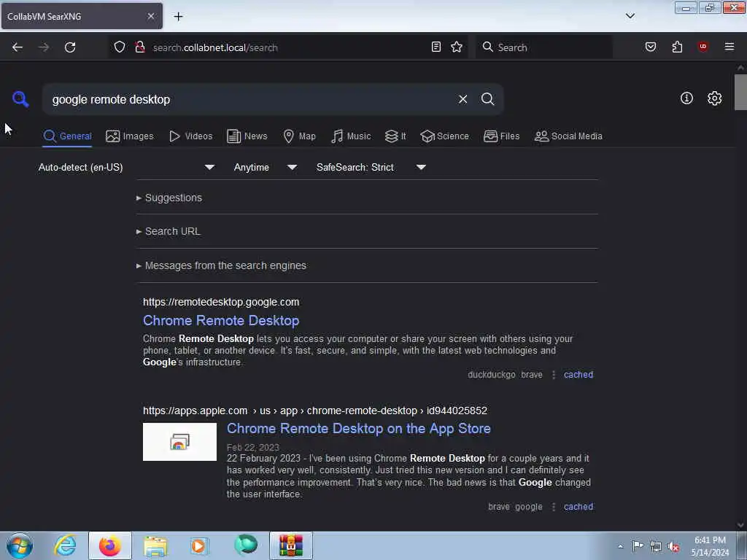Viewport: 747px width, 560px height.
Task: Click the taskbar clock showing 6:41 PM
Action: [x=710, y=546]
